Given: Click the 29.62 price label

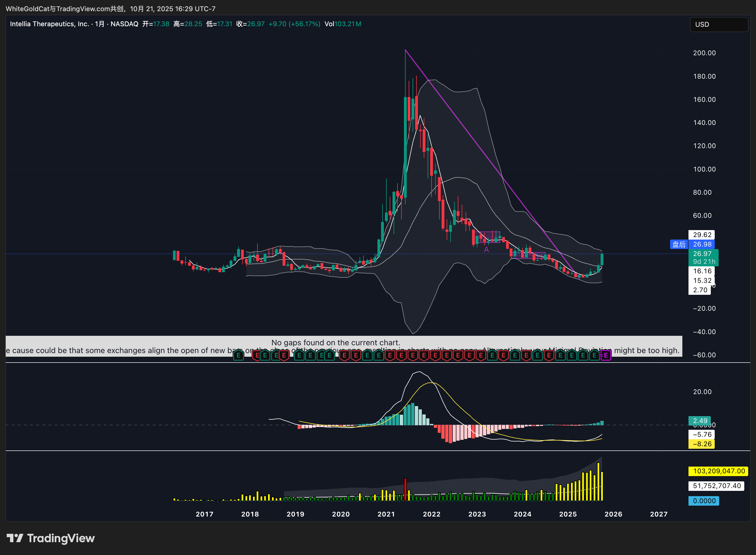Looking at the screenshot, I should pos(702,235).
